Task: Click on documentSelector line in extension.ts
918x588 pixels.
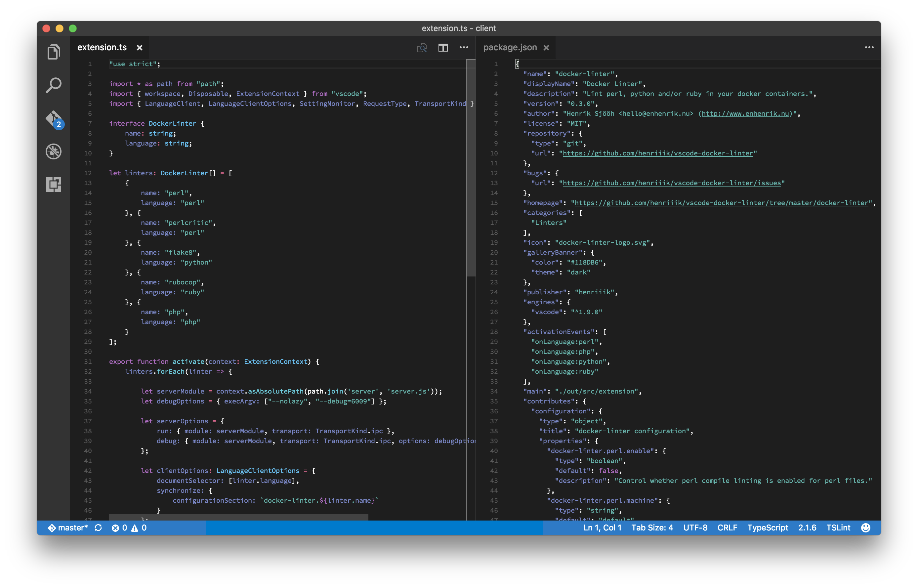Action: pyautogui.click(x=228, y=481)
